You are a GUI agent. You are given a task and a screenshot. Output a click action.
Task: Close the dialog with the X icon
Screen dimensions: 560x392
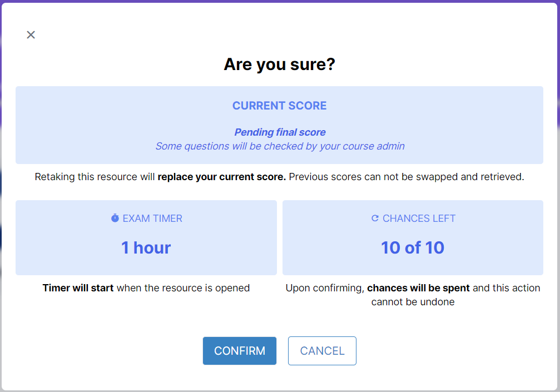[x=31, y=35]
